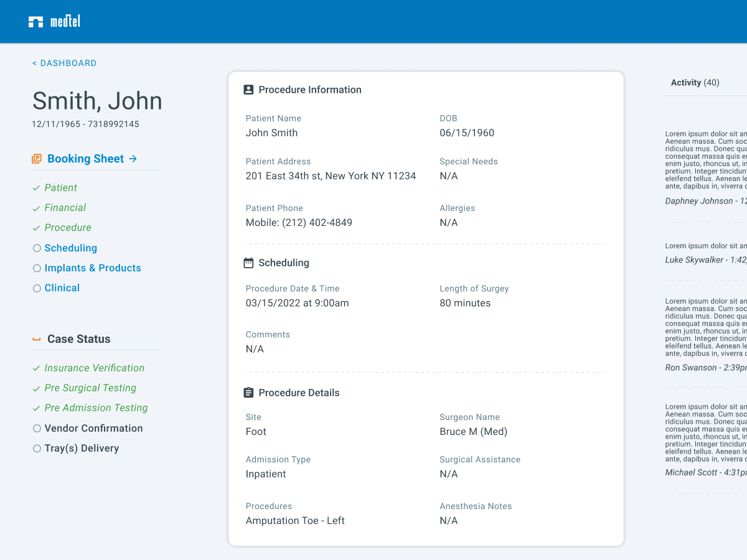Click the arrow next to Booking Sheet
Image resolution: width=747 pixels, height=560 pixels.
point(133,159)
